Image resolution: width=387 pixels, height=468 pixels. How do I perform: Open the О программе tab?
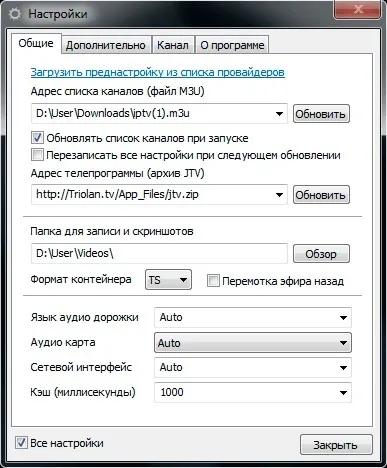(232, 45)
